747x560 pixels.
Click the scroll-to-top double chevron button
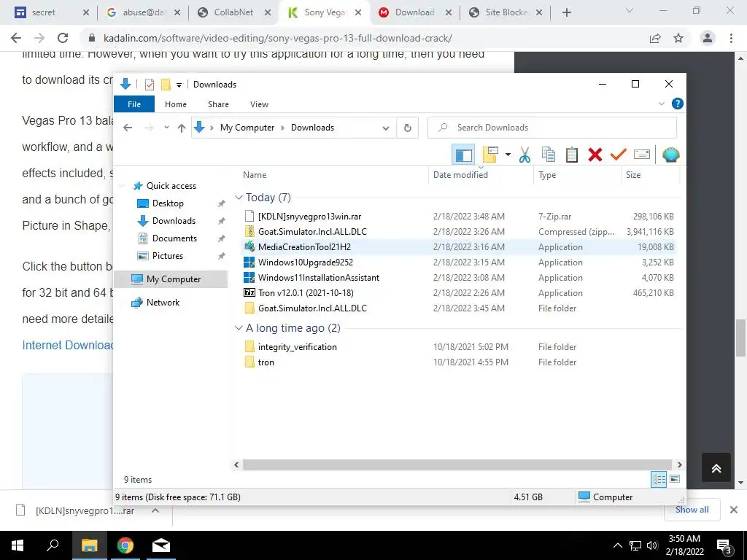coord(716,468)
